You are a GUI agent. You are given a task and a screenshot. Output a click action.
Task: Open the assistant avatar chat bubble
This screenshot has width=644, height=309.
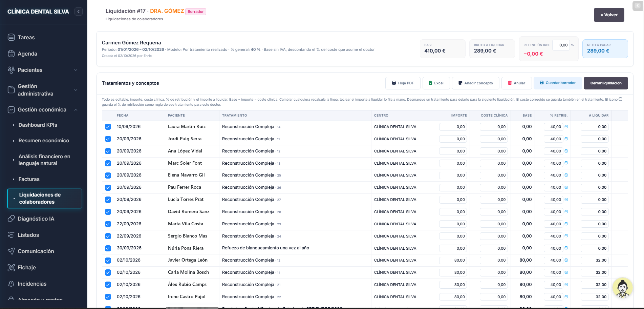(x=622, y=288)
